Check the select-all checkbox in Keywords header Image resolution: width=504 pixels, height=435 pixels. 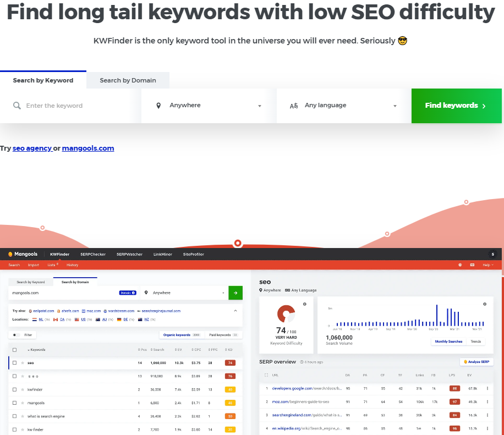click(x=14, y=350)
